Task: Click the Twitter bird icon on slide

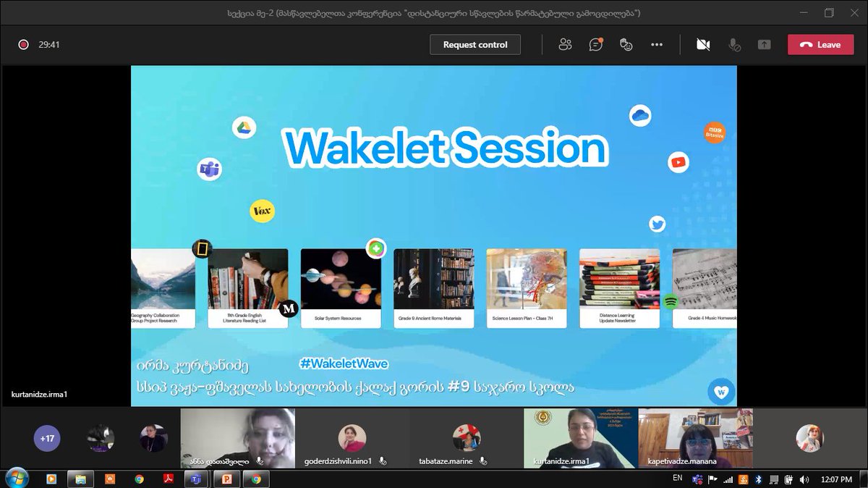Action: pos(657,224)
